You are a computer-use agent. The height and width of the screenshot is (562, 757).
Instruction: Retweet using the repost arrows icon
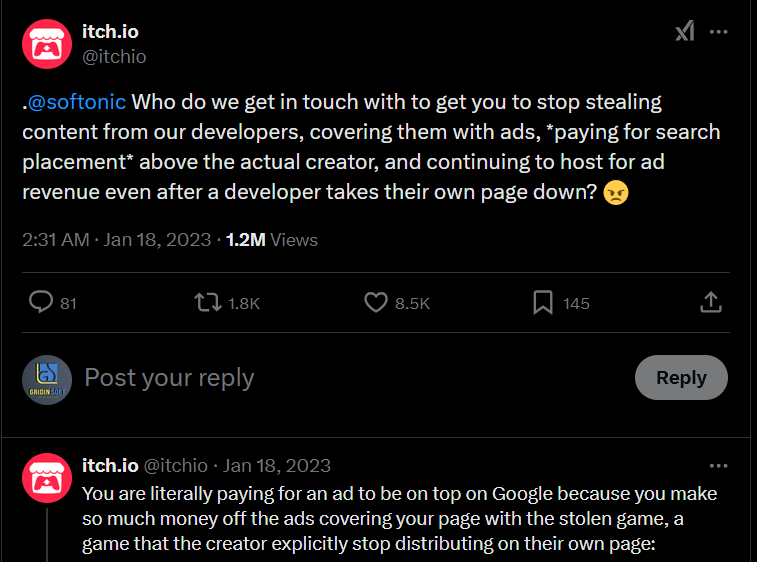[208, 303]
